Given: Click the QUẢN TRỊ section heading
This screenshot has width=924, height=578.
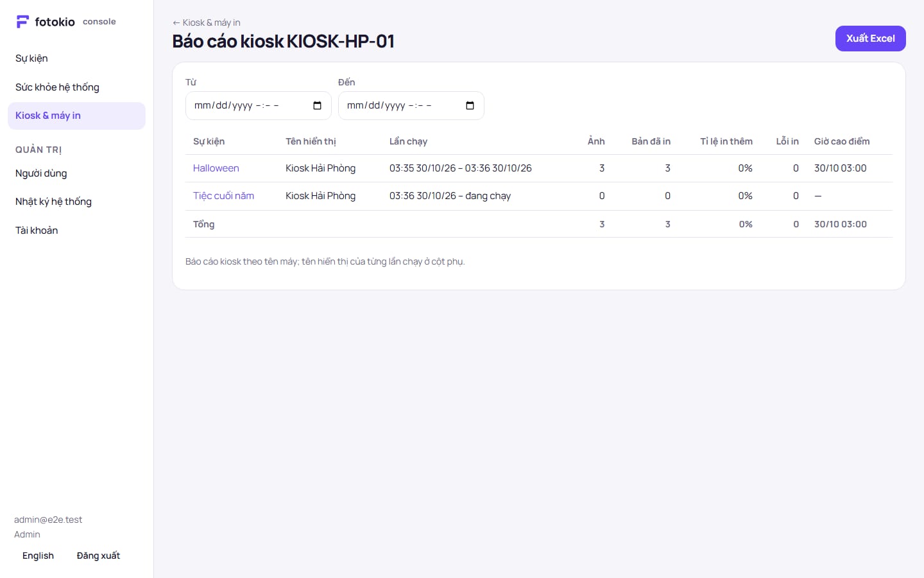Looking at the screenshot, I should click(38, 150).
